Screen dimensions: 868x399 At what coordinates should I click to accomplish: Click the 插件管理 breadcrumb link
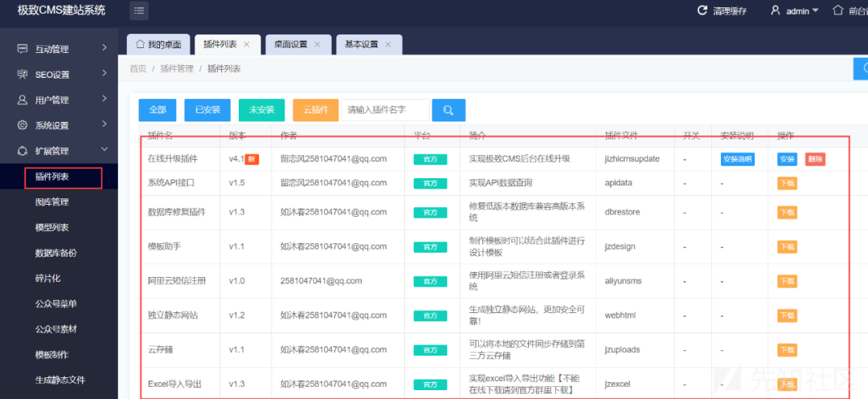point(177,69)
